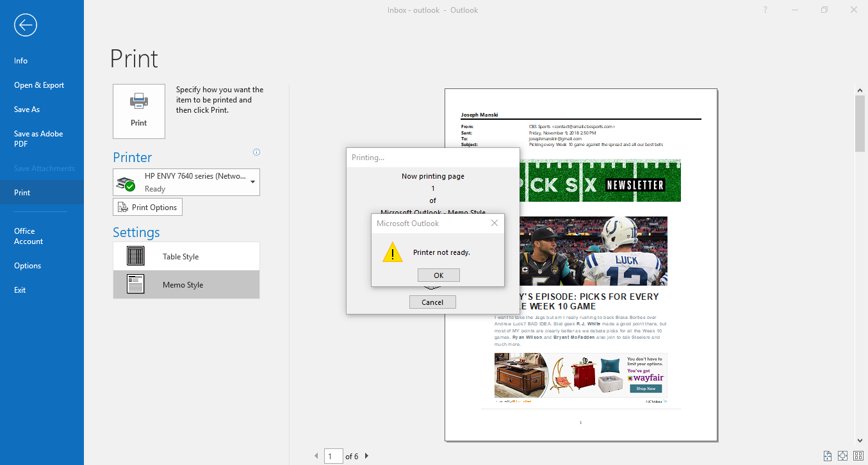Image resolution: width=868 pixels, height=465 pixels.
Task: Click the "Settings" section heading
Action: [136, 232]
